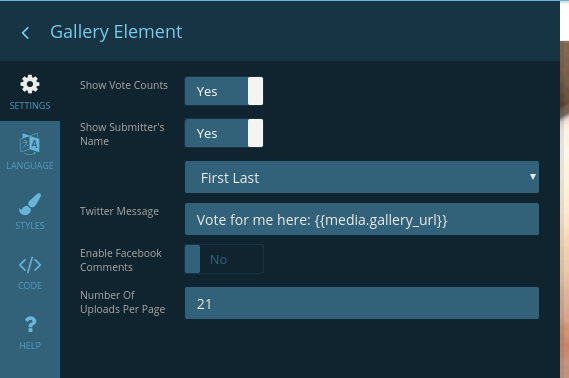Select the Styles paintbrush icon
The height and width of the screenshot is (378, 569).
(x=30, y=204)
